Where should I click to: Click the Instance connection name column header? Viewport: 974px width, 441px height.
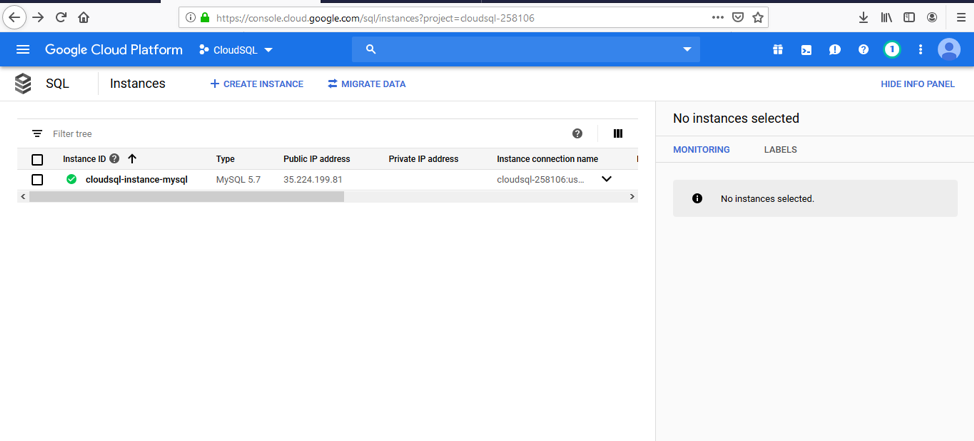547,159
